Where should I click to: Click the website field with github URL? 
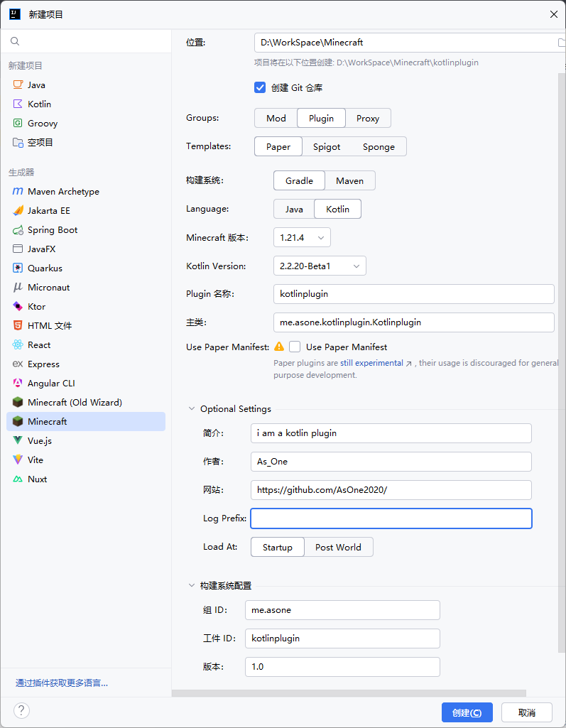click(x=391, y=490)
